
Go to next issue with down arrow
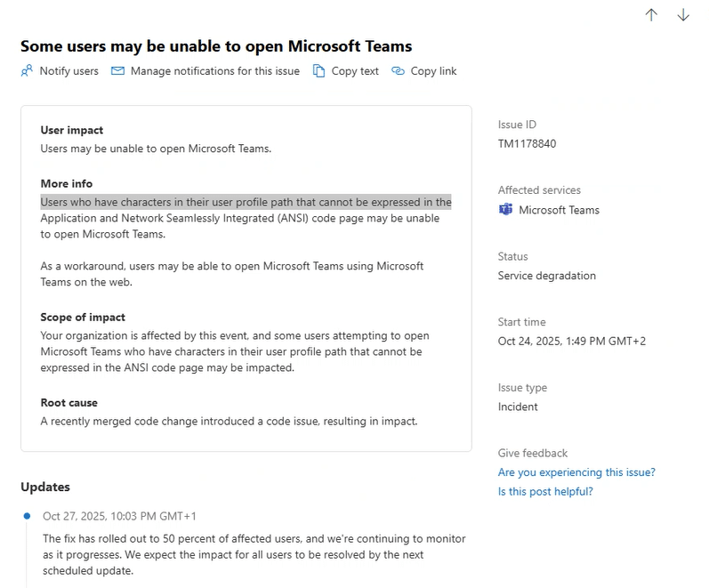[683, 15]
